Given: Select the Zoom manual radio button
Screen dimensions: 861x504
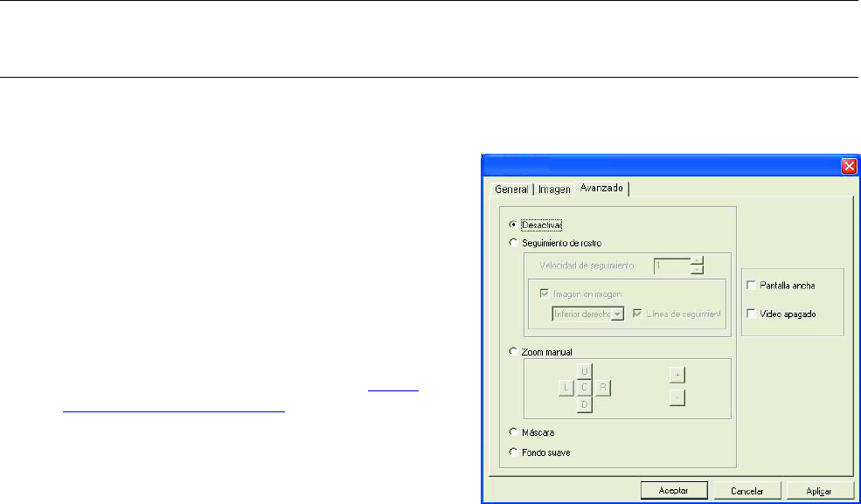Looking at the screenshot, I should [513, 351].
